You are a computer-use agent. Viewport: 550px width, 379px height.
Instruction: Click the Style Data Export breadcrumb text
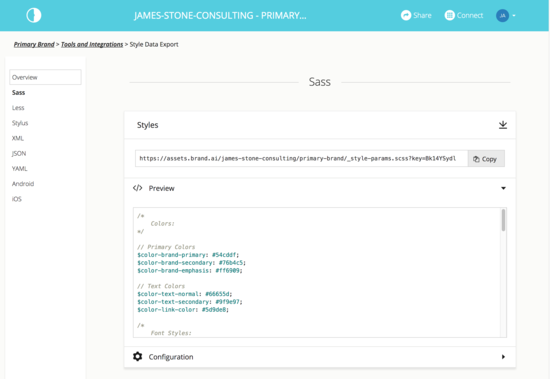point(154,45)
